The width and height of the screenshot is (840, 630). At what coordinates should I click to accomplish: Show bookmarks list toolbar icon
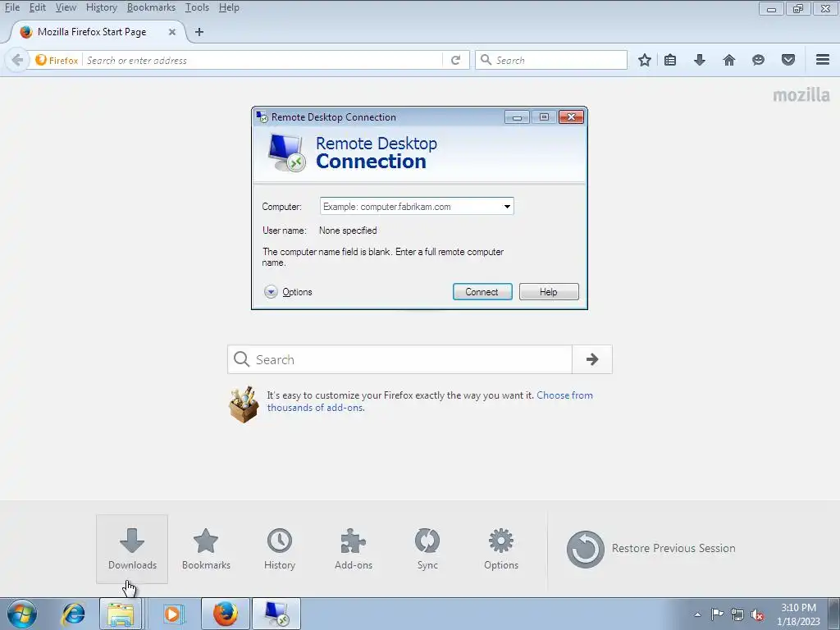pos(670,60)
